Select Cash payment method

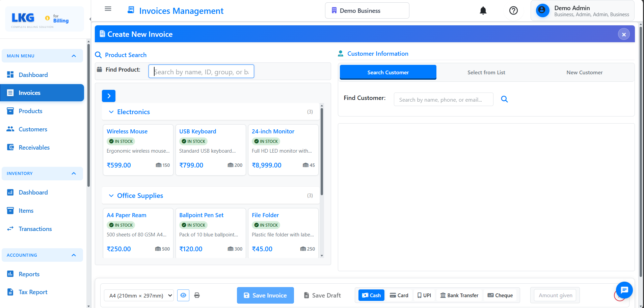(371, 295)
